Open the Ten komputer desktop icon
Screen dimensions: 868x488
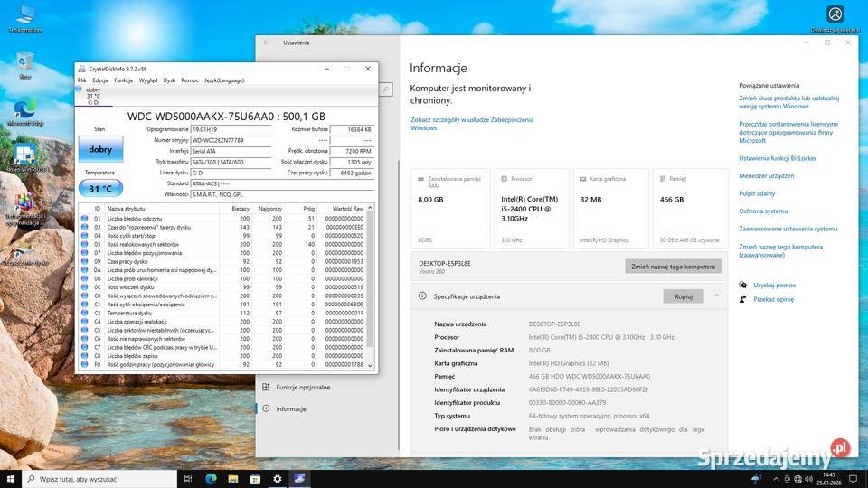[24, 19]
